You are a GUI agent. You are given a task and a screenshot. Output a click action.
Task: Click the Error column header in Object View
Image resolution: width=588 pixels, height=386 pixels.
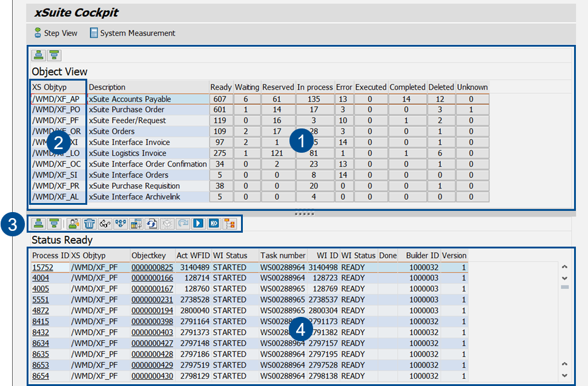point(344,87)
